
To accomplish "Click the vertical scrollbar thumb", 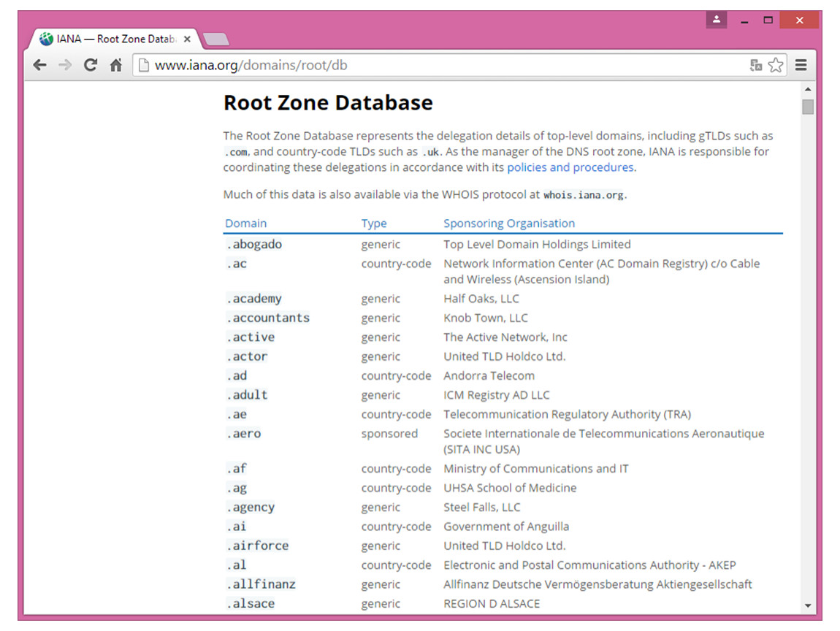I will pos(808,107).
